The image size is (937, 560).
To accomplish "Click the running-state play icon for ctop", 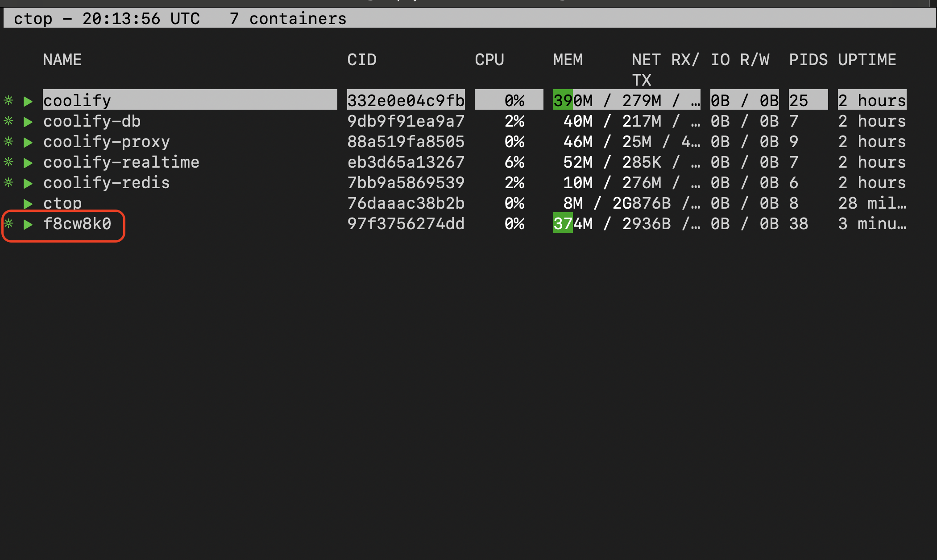I will point(28,204).
